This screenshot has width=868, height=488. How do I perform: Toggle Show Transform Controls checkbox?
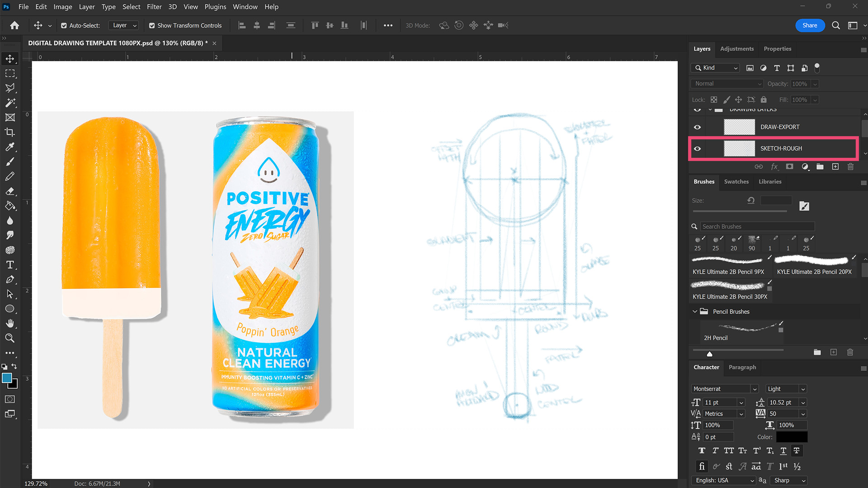pos(152,26)
